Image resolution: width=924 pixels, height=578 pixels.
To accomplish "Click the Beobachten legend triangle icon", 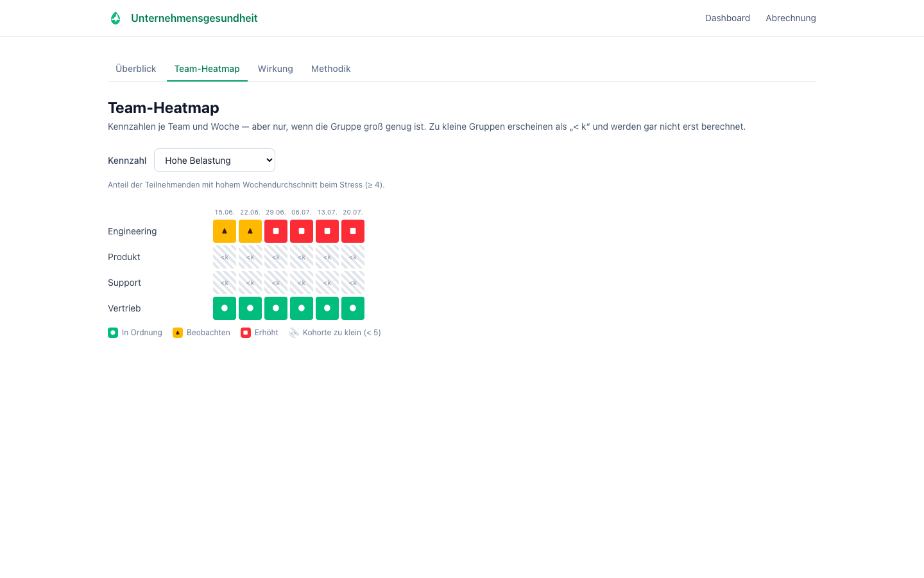I will 178,333.
